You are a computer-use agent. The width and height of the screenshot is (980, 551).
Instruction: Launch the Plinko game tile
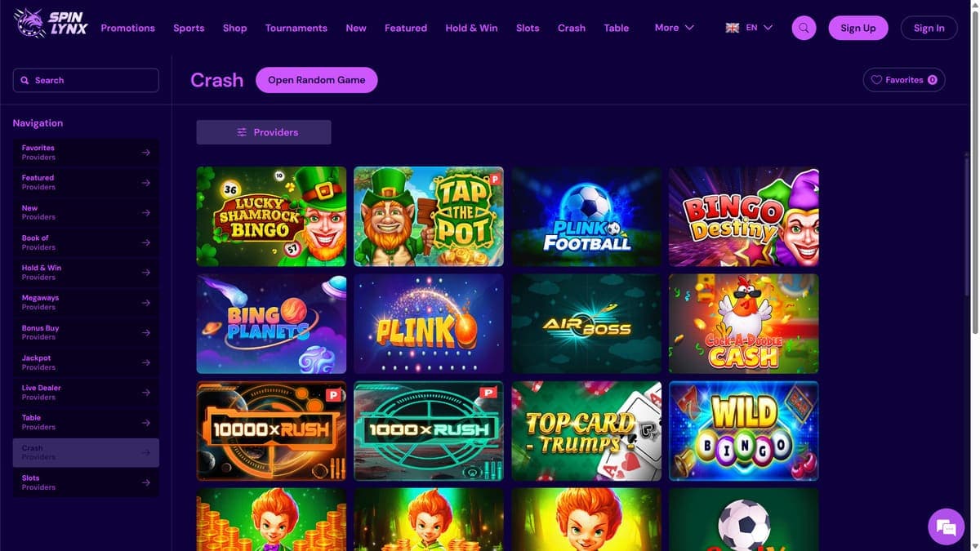[429, 323]
